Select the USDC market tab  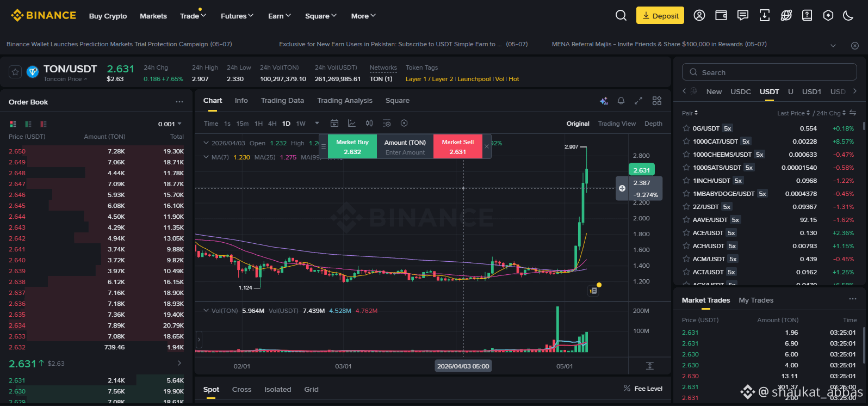click(x=741, y=91)
